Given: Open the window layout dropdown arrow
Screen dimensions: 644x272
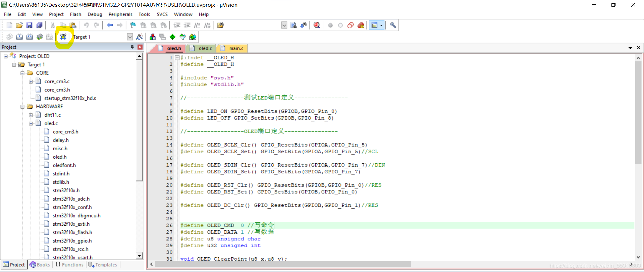Looking at the screenshot, I should 381,25.
